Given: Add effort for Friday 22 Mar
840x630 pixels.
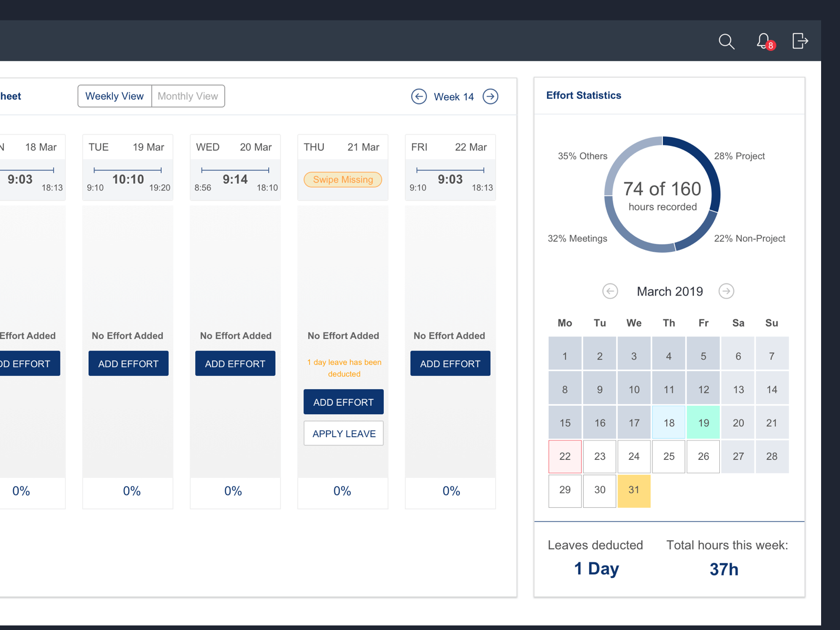Looking at the screenshot, I should [450, 364].
